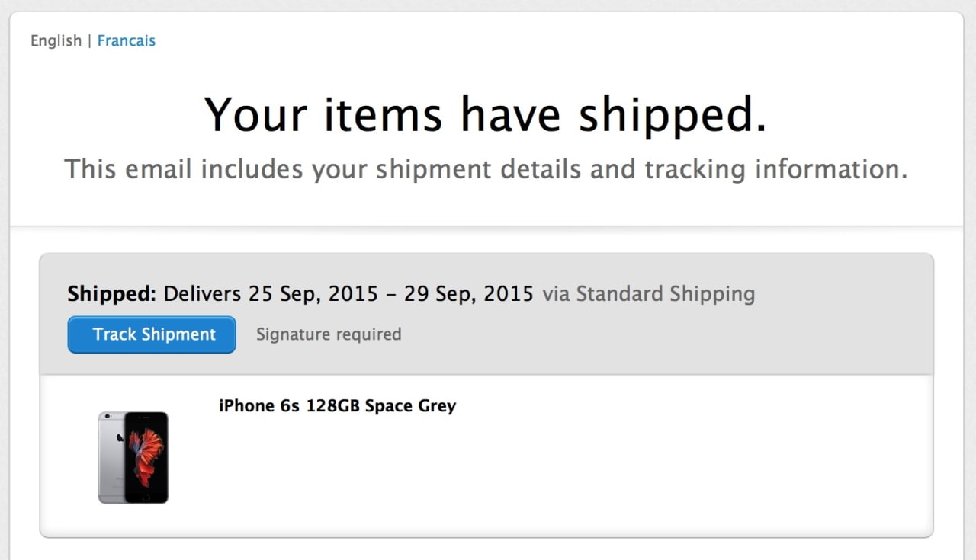Image resolution: width=976 pixels, height=560 pixels.
Task: Click the iPhone 6s 128GB Space Grey product name
Action: point(337,405)
